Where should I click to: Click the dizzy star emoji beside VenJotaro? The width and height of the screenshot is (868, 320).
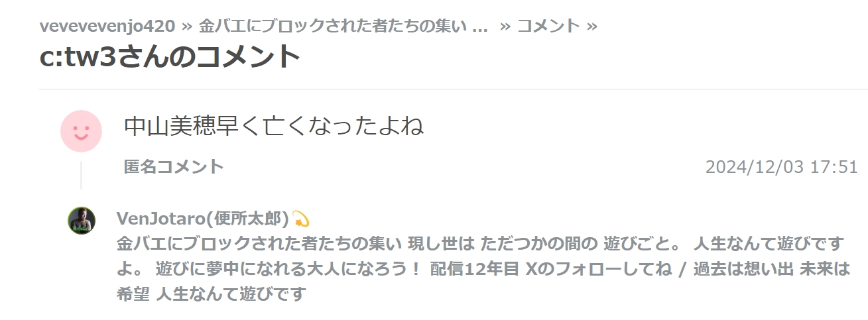click(300, 219)
